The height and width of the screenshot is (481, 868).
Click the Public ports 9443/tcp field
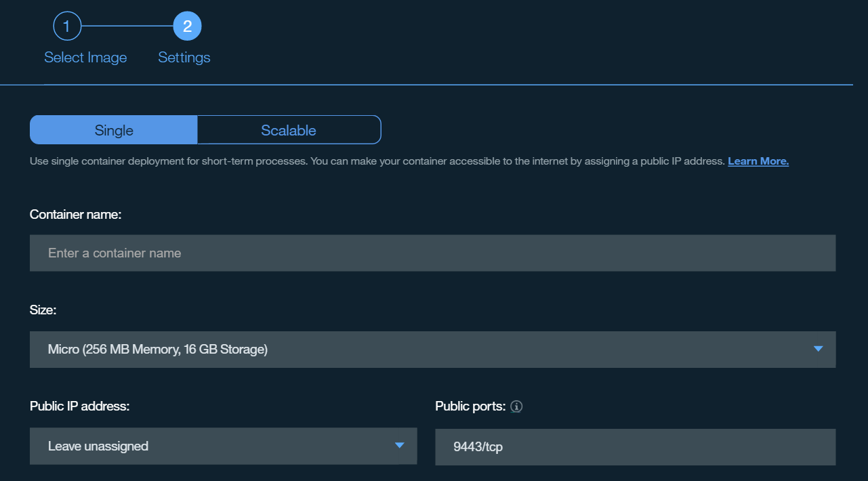pyautogui.click(x=635, y=447)
